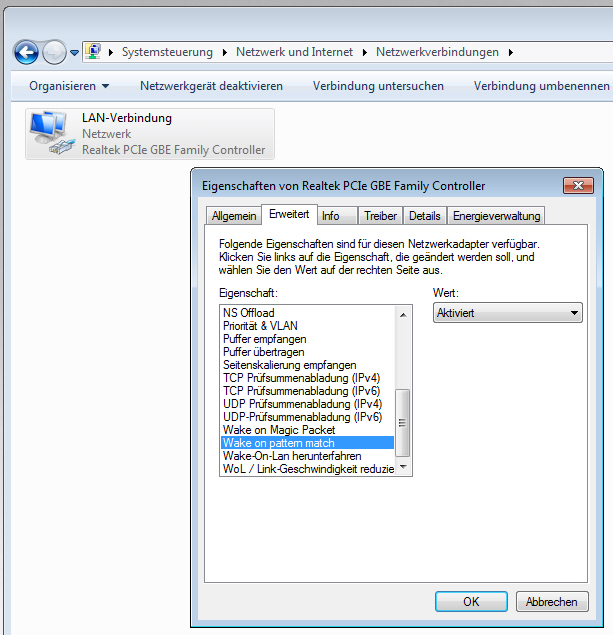
Task: Click Verbindung umbenennen in toolbar
Action: coord(541,86)
